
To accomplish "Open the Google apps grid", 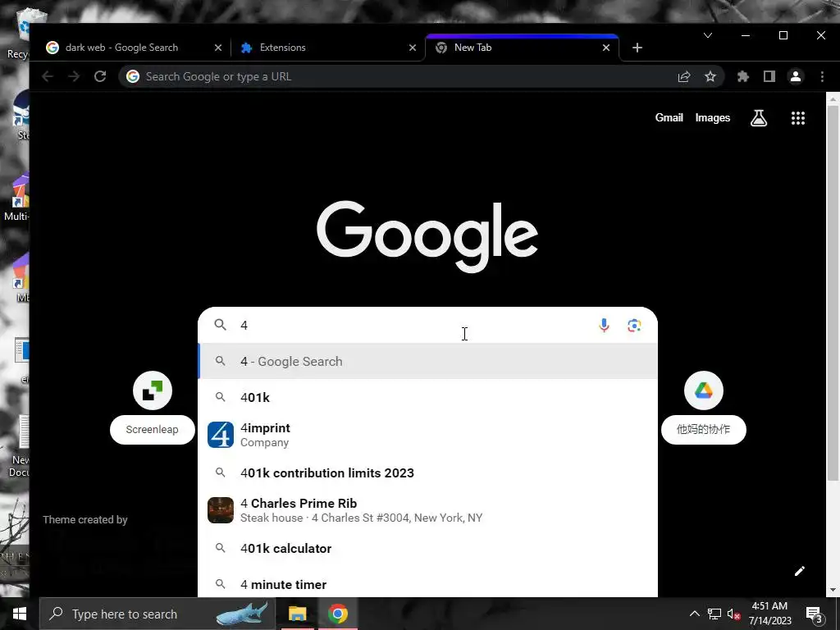I will coord(797,118).
